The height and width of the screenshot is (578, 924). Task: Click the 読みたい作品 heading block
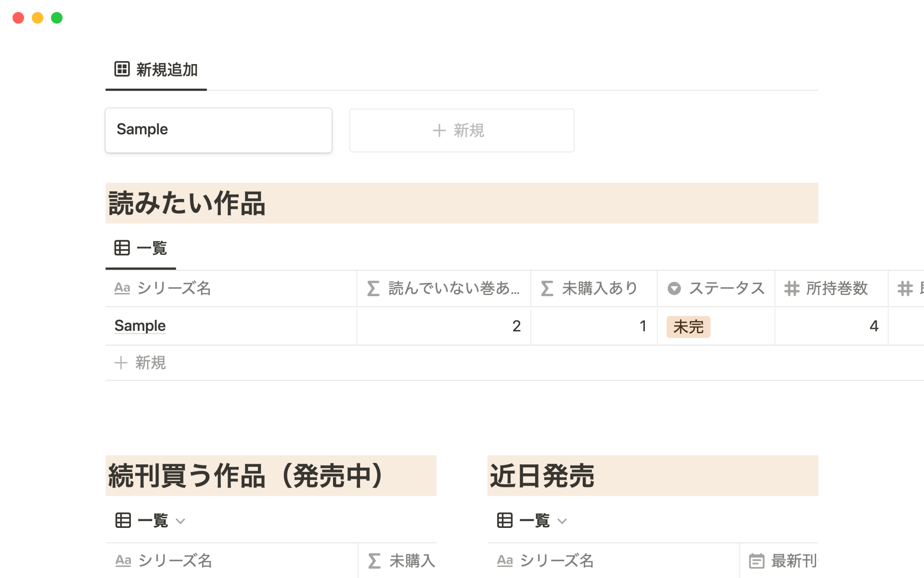tap(462, 203)
